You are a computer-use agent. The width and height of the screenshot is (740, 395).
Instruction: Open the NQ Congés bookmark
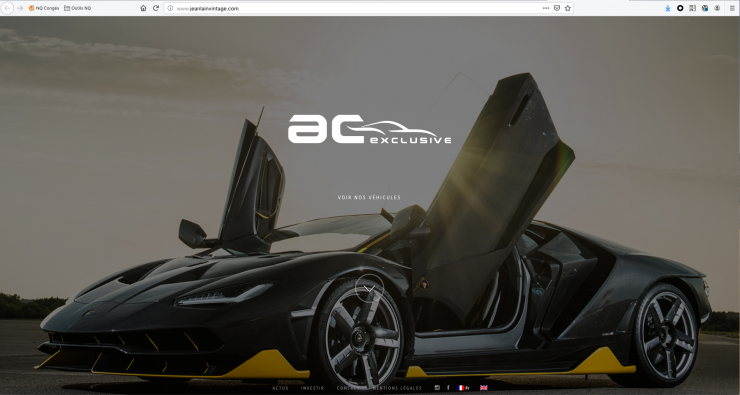pyautogui.click(x=44, y=8)
